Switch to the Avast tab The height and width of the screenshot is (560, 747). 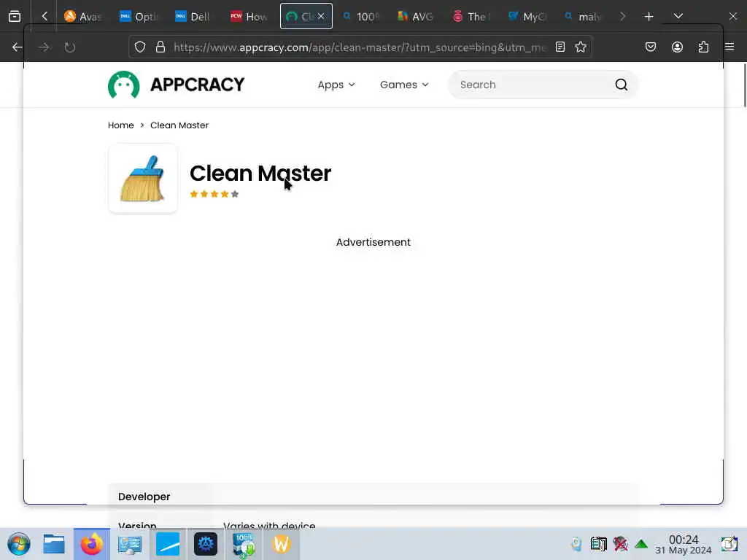click(x=83, y=16)
